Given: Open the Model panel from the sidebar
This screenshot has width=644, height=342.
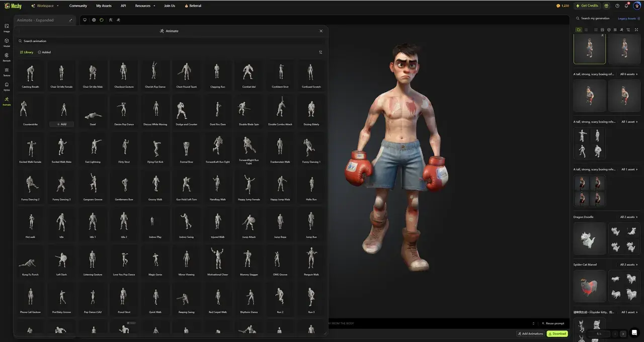Looking at the screenshot, I should point(7,41).
